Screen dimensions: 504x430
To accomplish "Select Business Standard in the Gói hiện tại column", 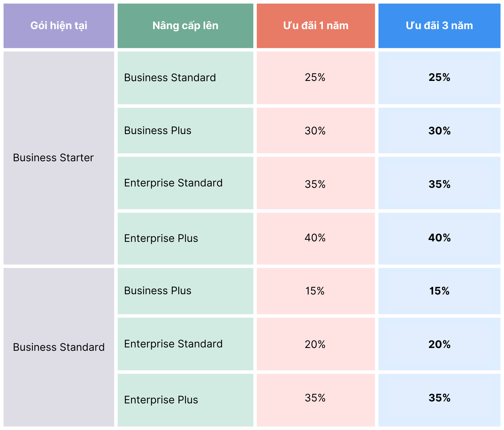I will coord(59,347).
